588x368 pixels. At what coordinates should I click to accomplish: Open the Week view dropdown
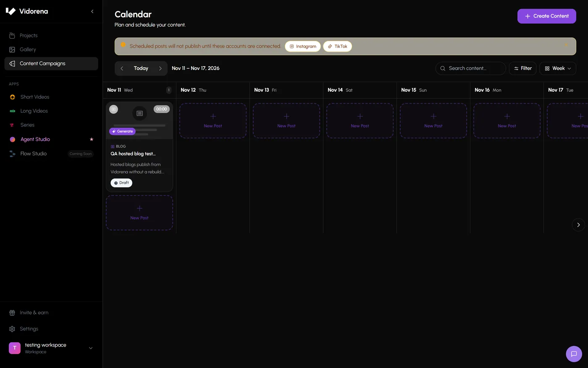(558, 68)
